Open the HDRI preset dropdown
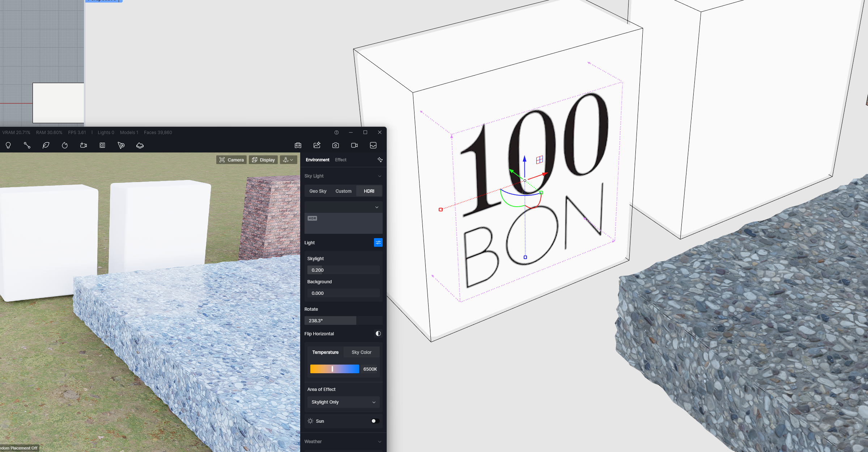 click(343, 207)
